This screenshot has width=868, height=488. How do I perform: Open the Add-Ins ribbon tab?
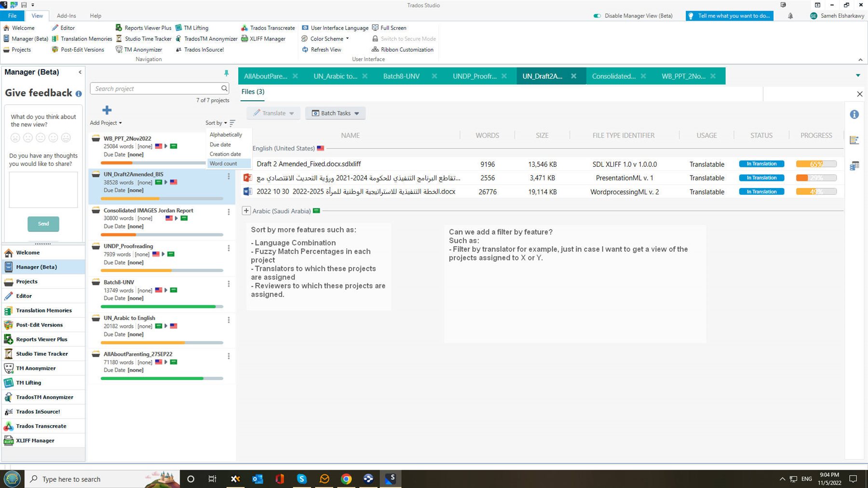(66, 16)
